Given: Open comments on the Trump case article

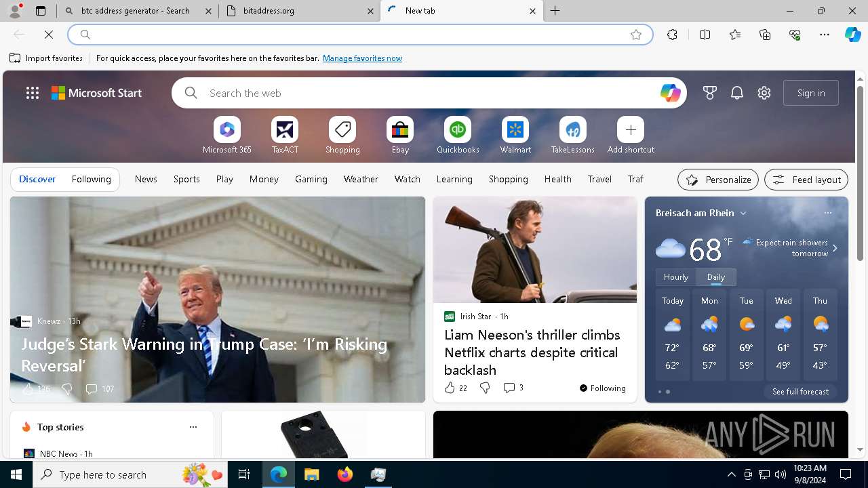Looking at the screenshot, I should 99,389.
